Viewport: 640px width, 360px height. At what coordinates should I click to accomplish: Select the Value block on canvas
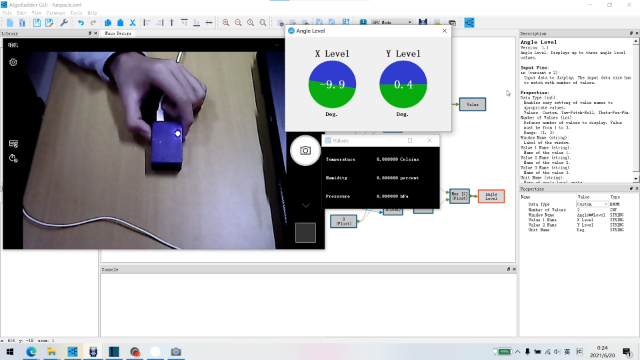tap(473, 104)
